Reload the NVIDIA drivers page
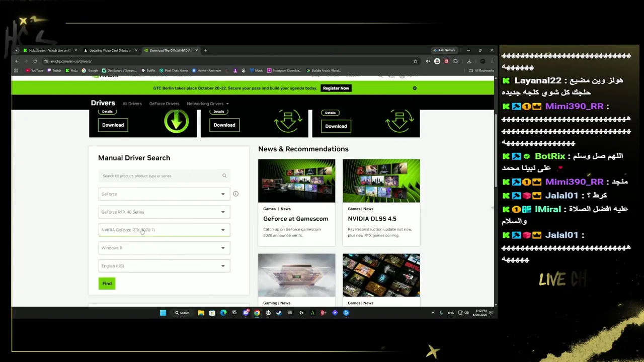Screen dimensions: 644x362 click(35, 61)
